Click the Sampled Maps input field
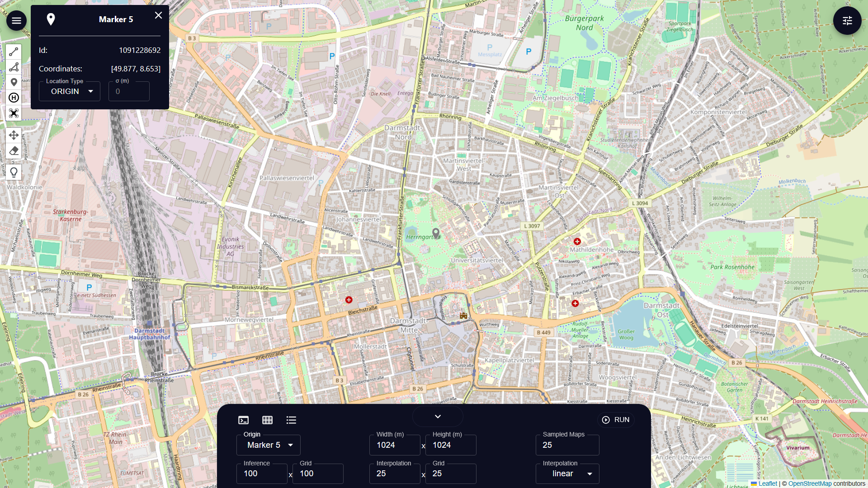 (x=567, y=445)
